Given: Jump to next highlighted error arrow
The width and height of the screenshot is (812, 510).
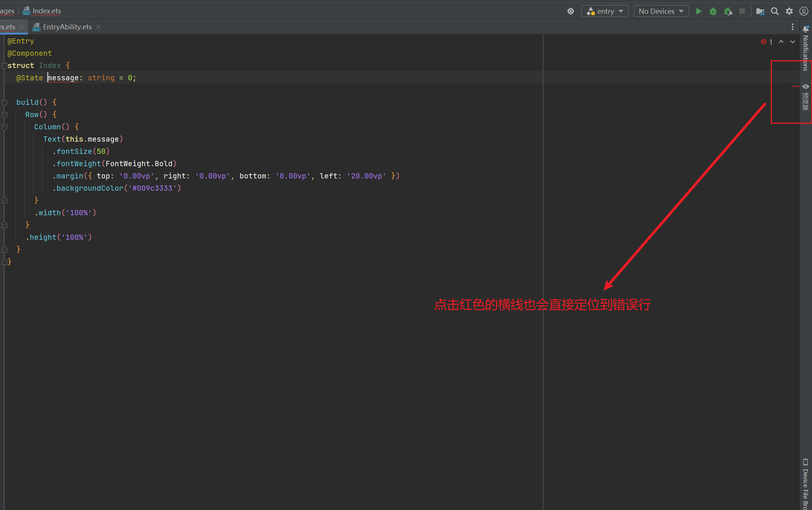Looking at the screenshot, I should pyautogui.click(x=792, y=42).
